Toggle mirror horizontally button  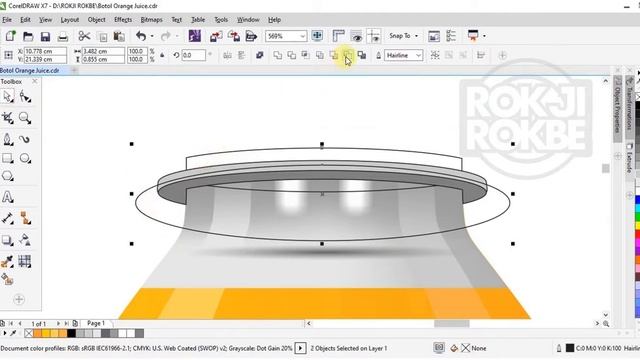[x=227, y=55]
